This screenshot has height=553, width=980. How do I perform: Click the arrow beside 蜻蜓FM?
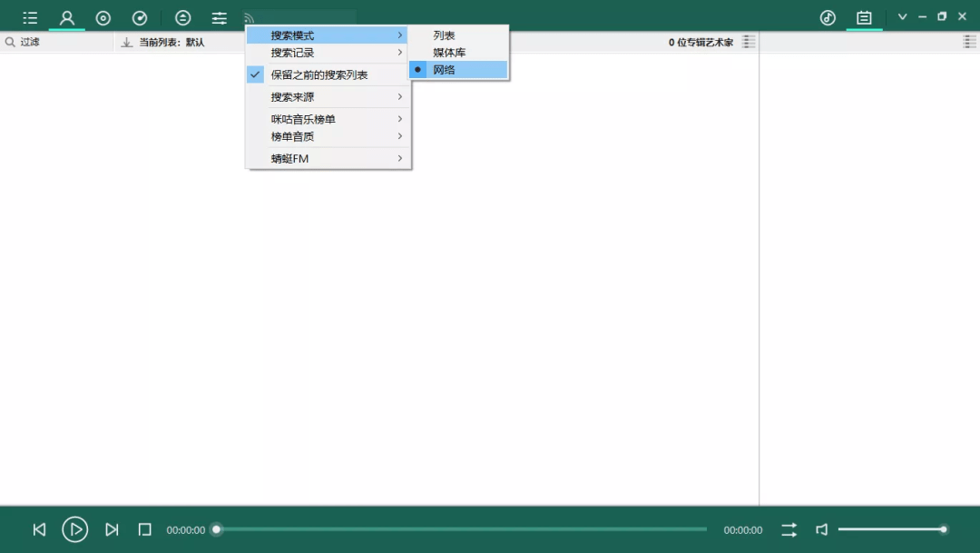[400, 158]
